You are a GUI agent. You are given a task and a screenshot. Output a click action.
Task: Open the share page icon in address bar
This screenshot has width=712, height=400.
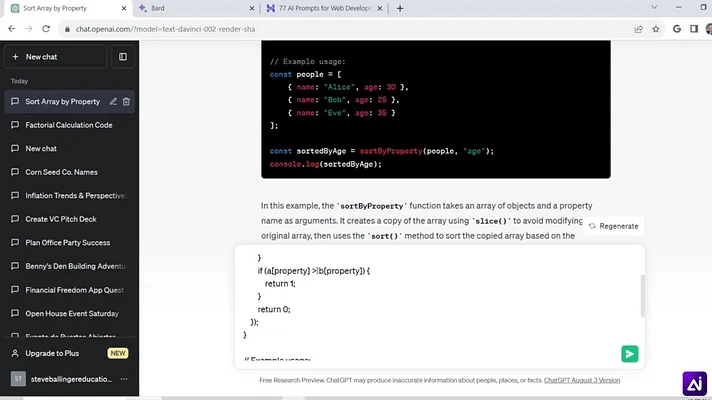(638, 29)
